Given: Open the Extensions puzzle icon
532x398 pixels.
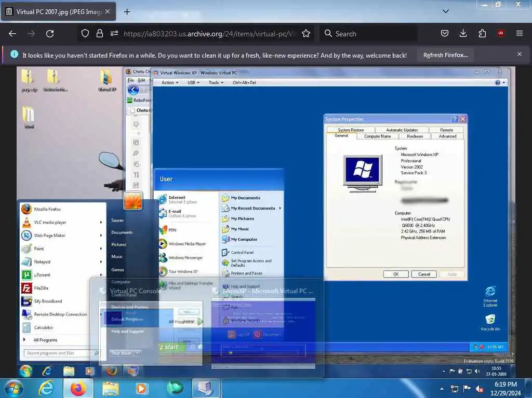Looking at the screenshot, I should point(482,33).
